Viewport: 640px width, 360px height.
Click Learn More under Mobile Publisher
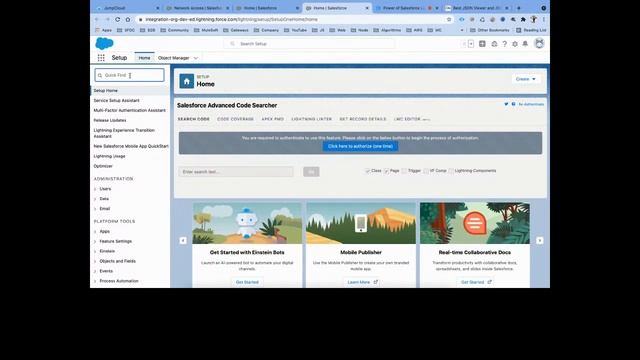[x=362, y=282]
